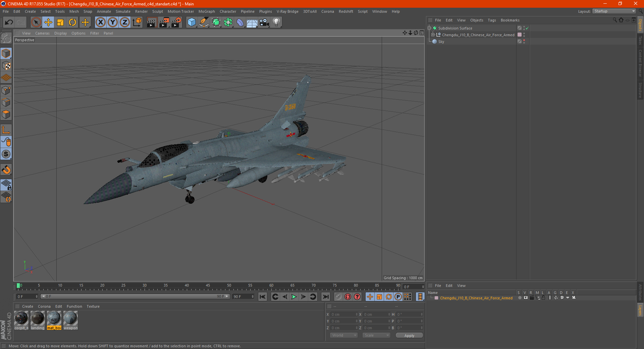644x349 pixels.
Task: Open the Content Browser side tab
Action: click(x=640, y=63)
